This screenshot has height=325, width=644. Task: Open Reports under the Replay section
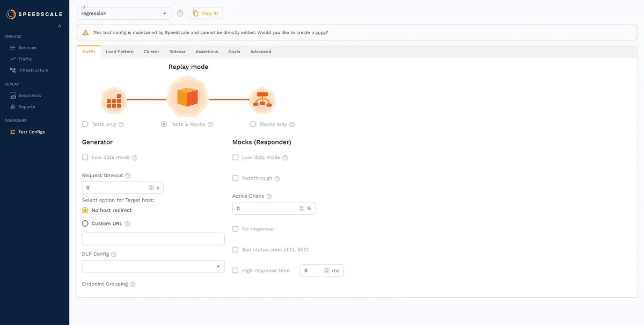coord(26,106)
